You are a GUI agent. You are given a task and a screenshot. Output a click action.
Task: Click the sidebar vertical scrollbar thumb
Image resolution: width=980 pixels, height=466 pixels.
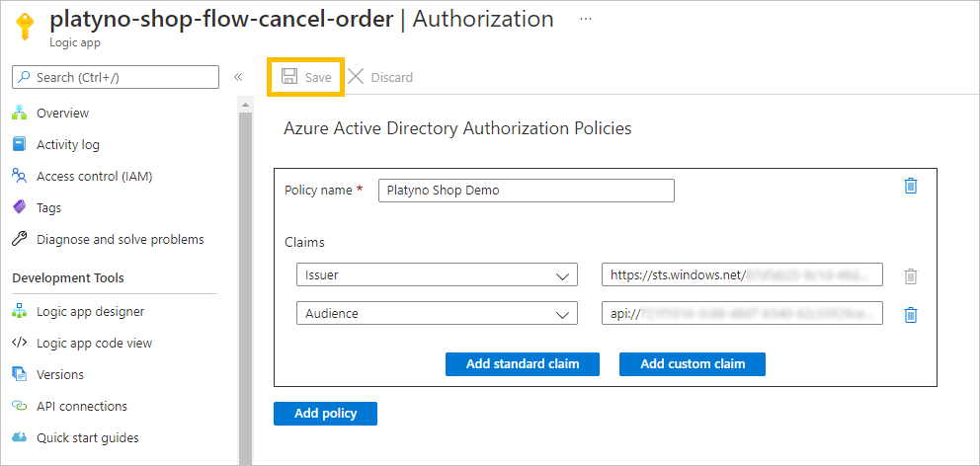tap(245, 287)
